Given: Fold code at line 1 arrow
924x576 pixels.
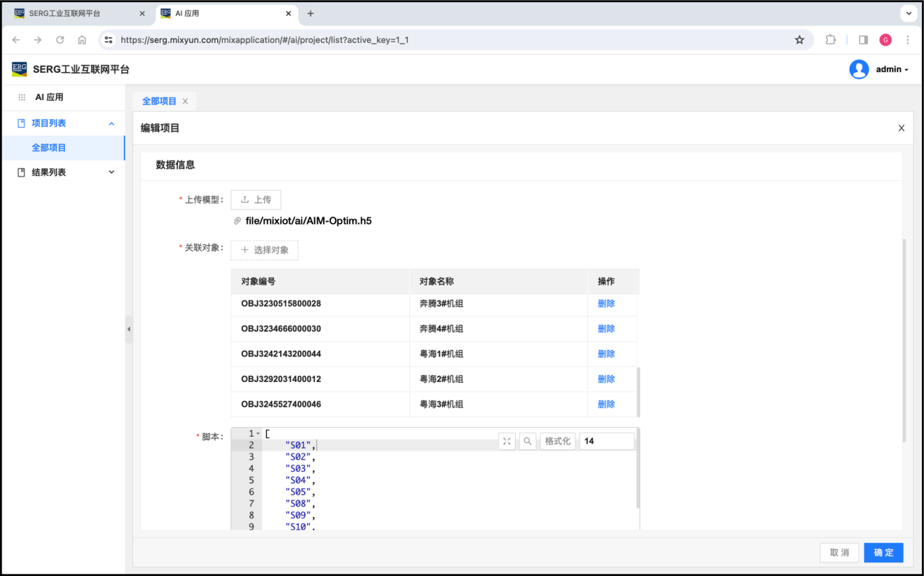Looking at the screenshot, I should click(258, 434).
